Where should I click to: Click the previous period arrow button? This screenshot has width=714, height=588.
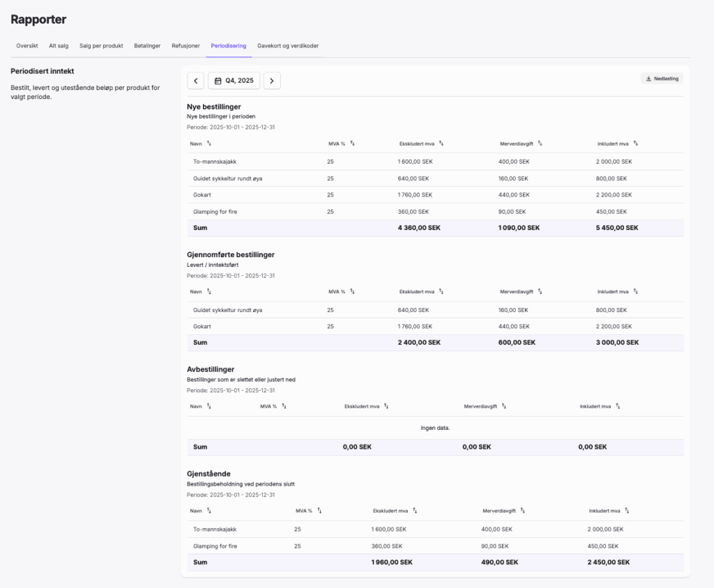(x=196, y=81)
